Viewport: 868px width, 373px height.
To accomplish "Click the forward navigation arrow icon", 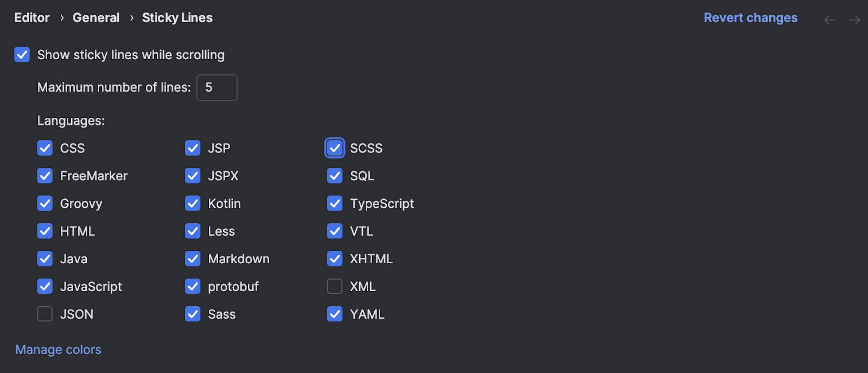I will (x=854, y=20).
